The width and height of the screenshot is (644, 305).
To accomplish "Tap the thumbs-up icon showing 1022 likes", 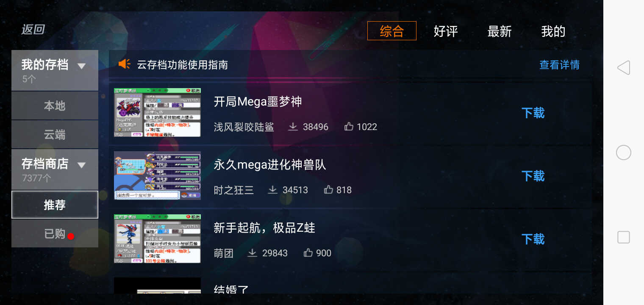I will tap(349, 127).
